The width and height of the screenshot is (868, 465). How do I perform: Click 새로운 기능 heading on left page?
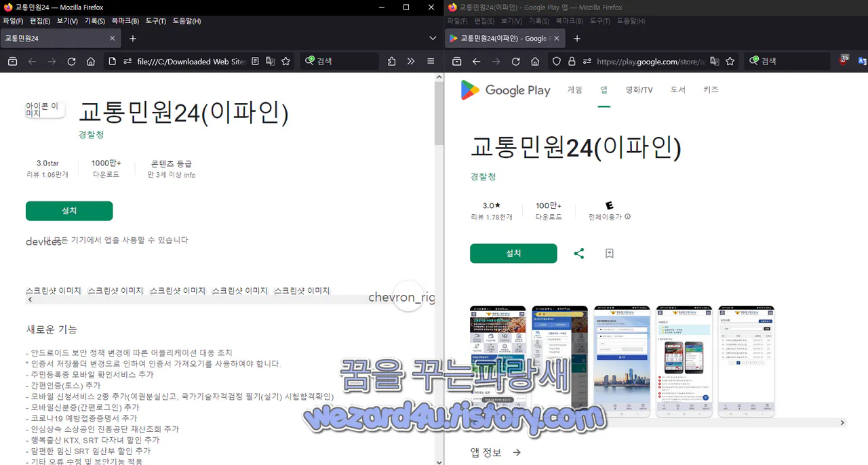pos(52,329)
